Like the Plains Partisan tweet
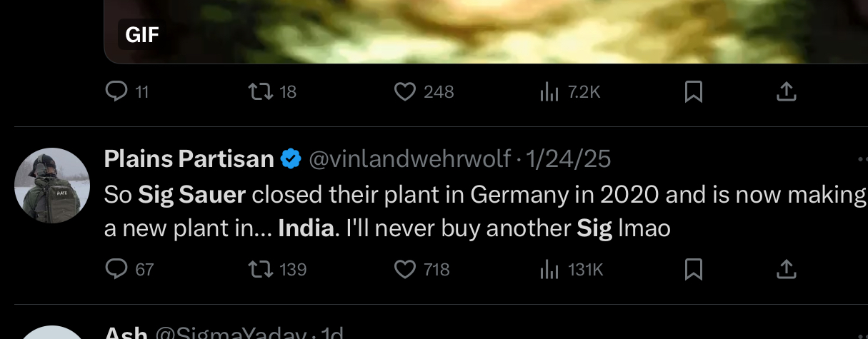 click(405, 269)
